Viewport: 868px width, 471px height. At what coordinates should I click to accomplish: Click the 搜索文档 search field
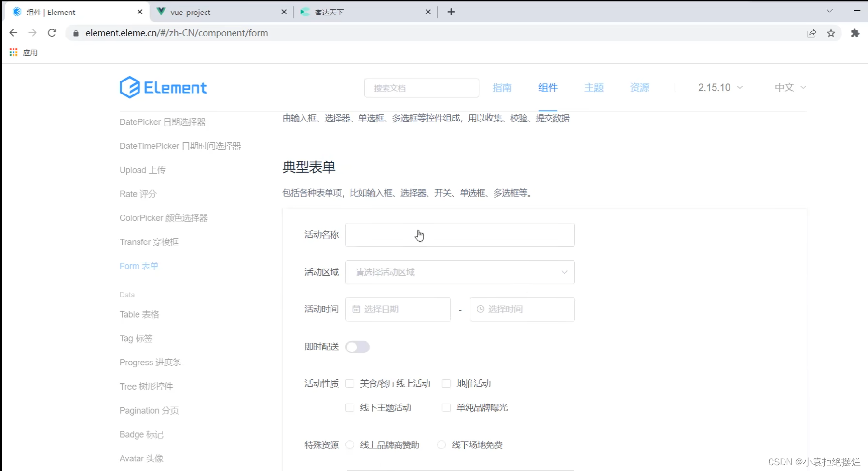coord(422,88)
